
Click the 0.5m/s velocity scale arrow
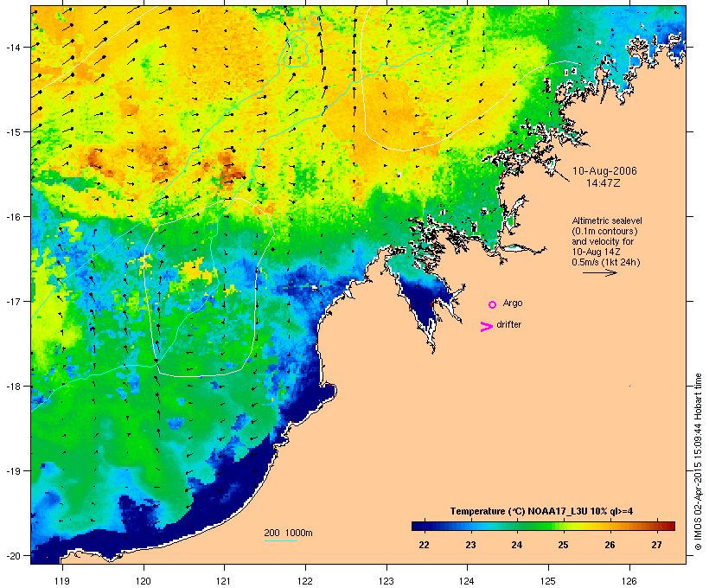(599, 272)
